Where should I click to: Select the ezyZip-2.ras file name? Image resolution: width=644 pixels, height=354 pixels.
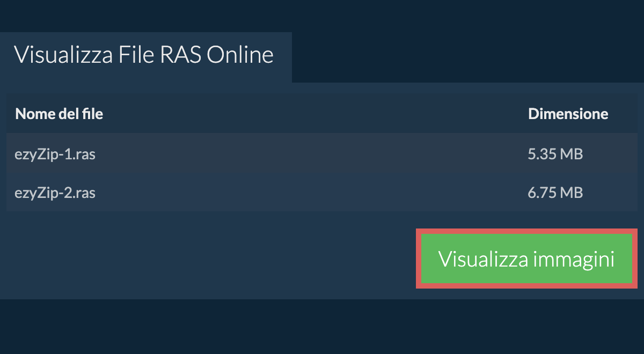pos(55,193)
